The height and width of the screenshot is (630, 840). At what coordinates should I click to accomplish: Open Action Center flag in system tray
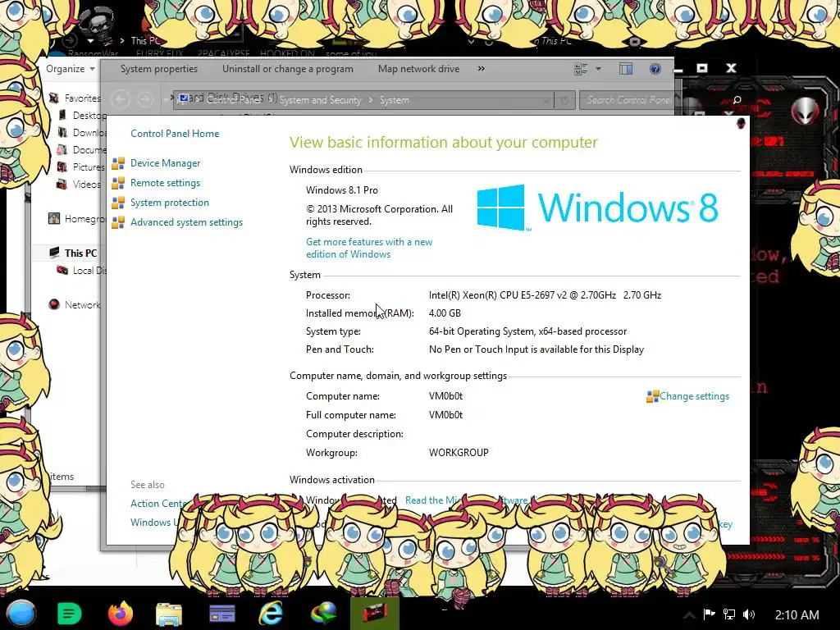click(x=709, y=614)
